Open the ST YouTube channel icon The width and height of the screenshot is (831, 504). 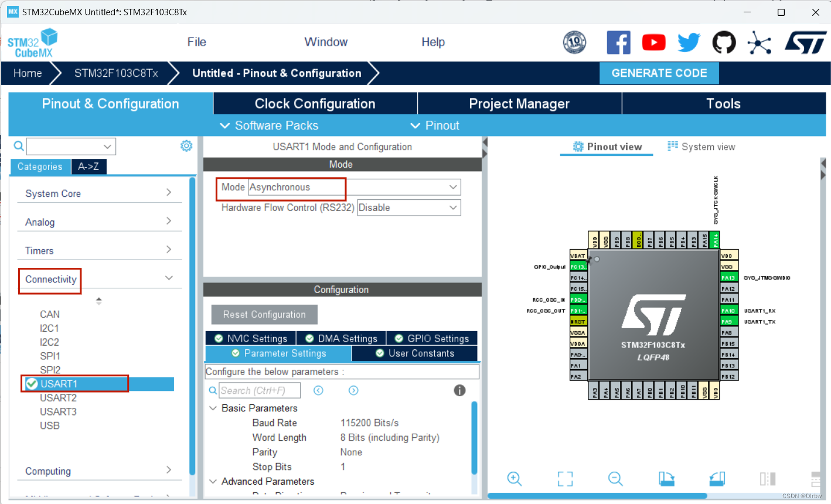coord(653,42)
